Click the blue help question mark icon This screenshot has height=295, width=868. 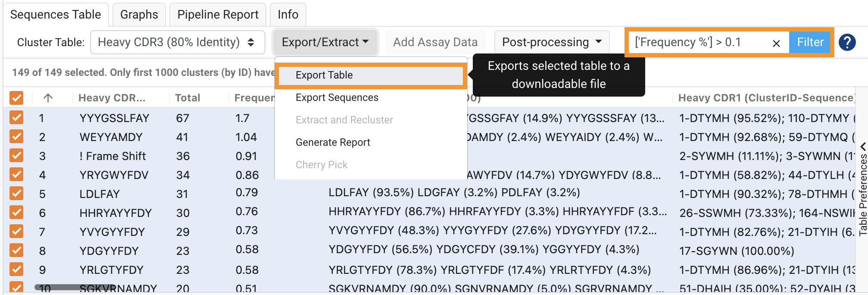click(847, 42)
